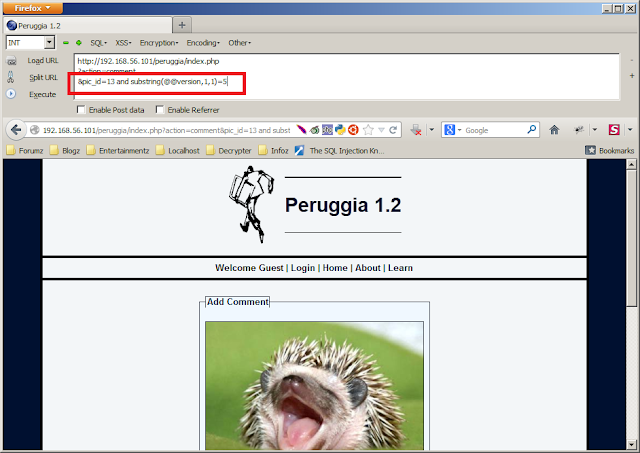
Task: Go back with the back arrow
Action: pos(16,130)
